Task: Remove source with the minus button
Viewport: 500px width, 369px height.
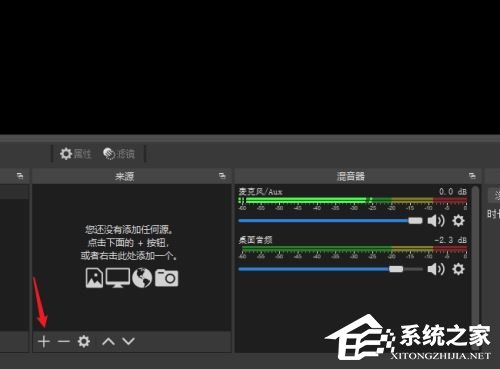Action: pyautogui.click(x=63, y=341)
